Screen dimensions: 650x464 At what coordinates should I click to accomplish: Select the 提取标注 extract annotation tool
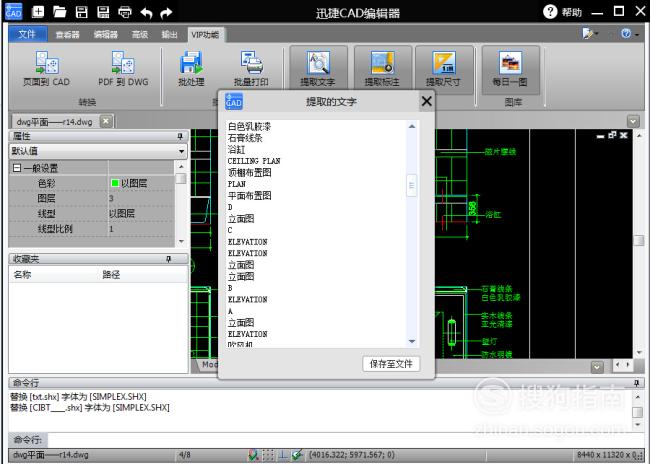tap(382, 70)
